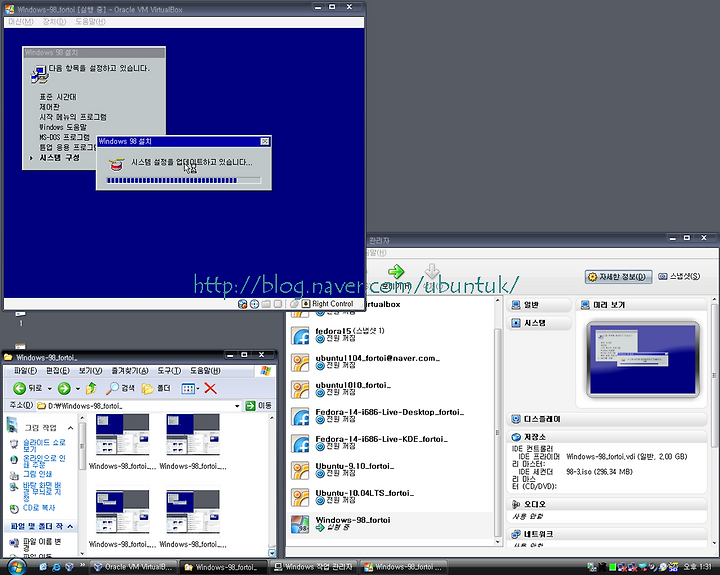Open the Forward button history dropdown arrow
Image resolution: width=720 pixels, height=575 pixels.
(78, 389)
